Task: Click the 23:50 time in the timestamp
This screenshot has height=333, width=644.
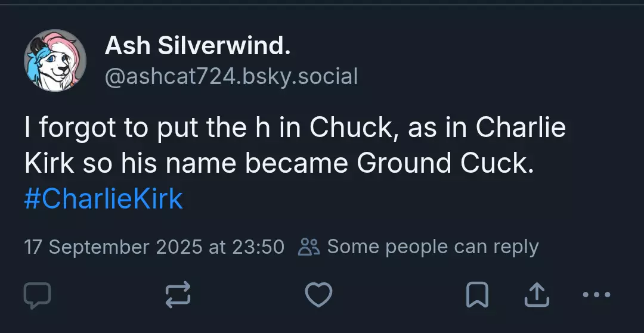Action: point(258,247)
